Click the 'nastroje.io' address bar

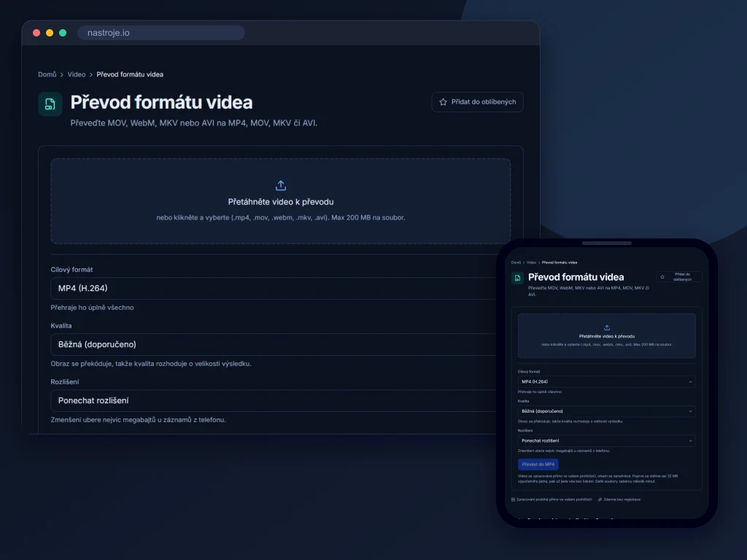click(161, 33)
